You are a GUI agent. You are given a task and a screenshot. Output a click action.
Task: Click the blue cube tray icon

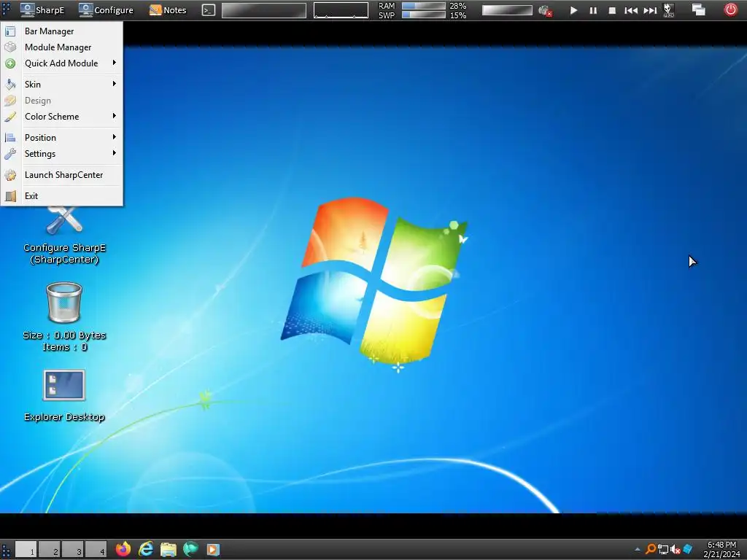[x=687, y=550]
